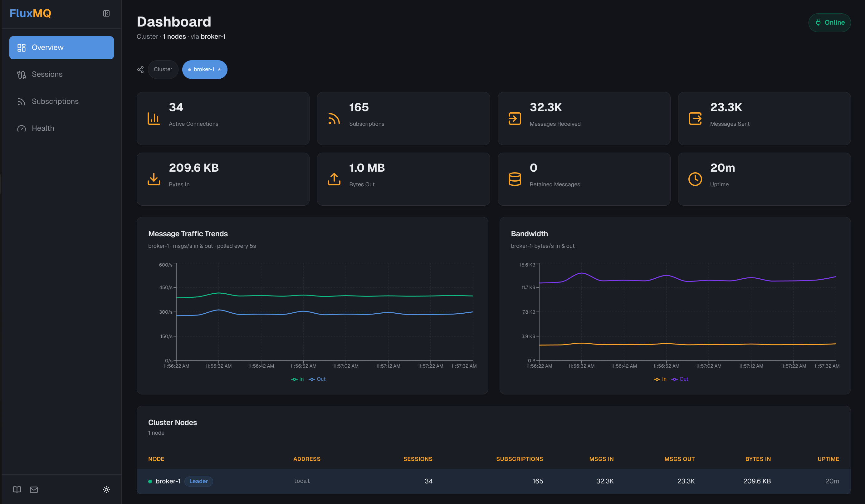This screenshot has width=865, height=504.
Task: Click the Sessions sidebar icon
Action: (22, 75)
